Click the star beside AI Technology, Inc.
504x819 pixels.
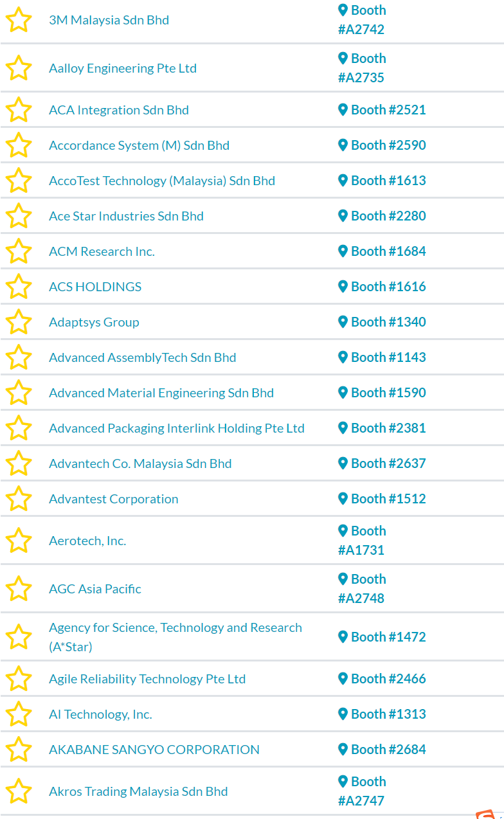(x=19, y=714)
